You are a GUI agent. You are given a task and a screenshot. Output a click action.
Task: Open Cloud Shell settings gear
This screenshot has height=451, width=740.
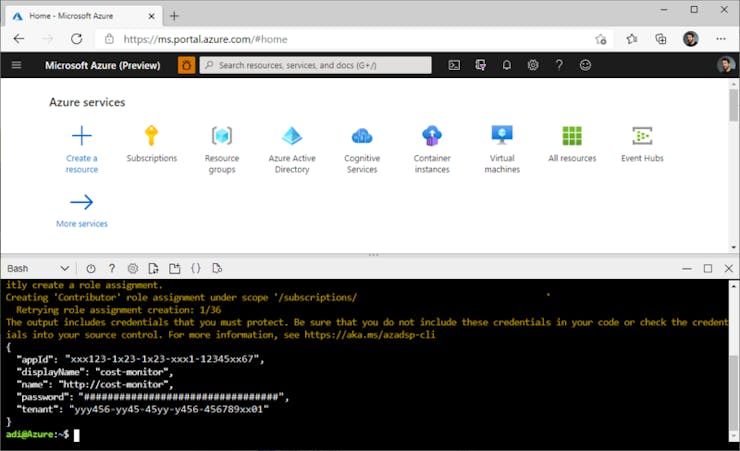click(x=133, y=268)
